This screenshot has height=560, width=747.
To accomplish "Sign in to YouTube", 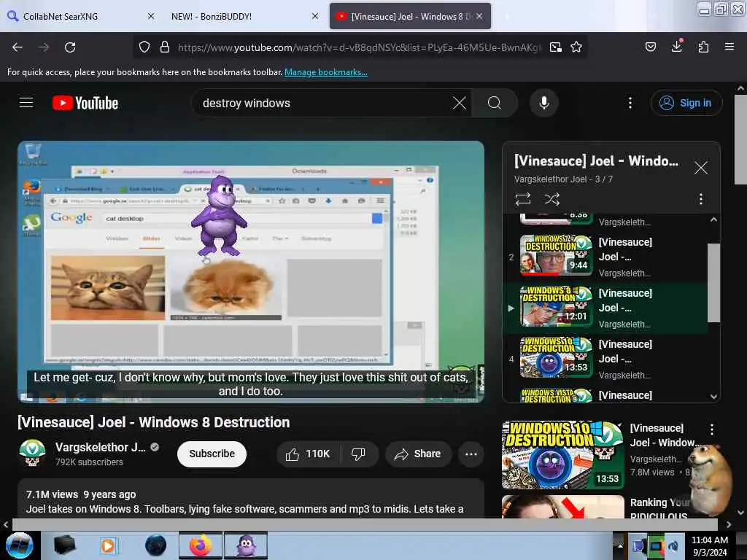I will tap(686, 103).
